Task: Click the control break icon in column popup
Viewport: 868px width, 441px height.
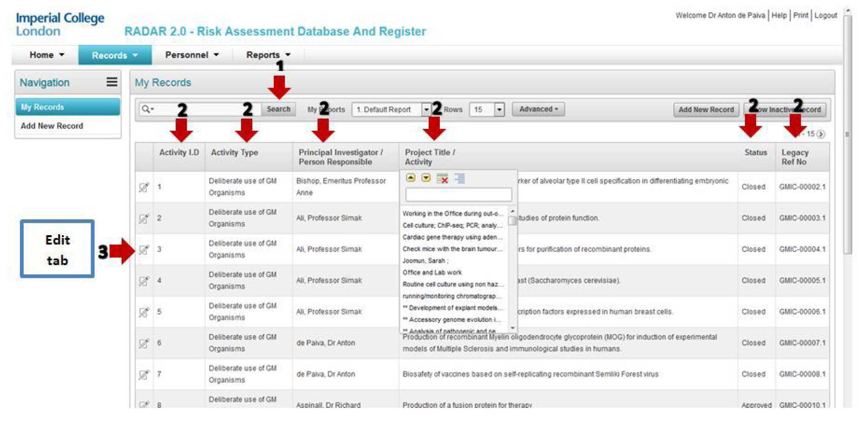Action: (460, 178)
